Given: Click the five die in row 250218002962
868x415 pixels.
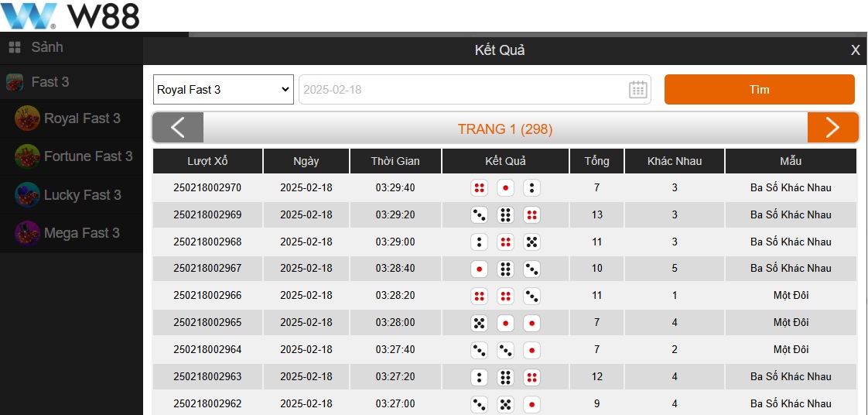Looking at the screenshot, I should click(x=505, y=403).
